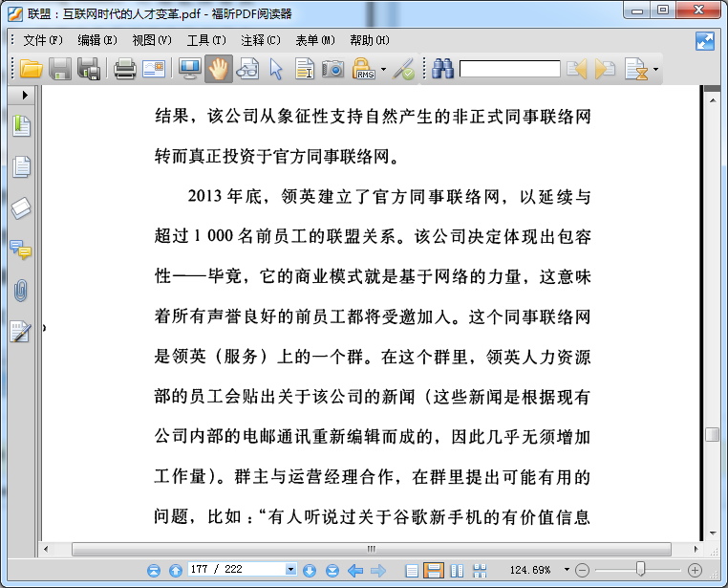
Task: Click the binoculars search icon
Action: pyautogui.click(x=442, y=69)
